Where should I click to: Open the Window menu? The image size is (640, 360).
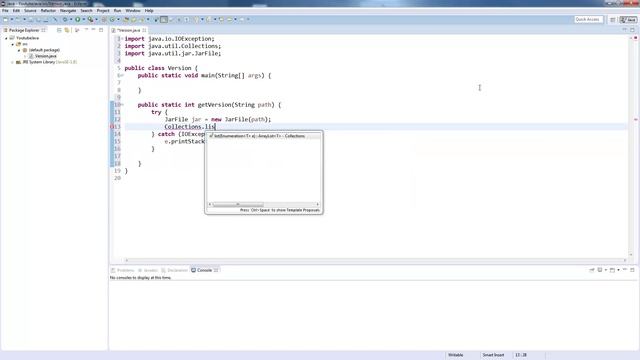[133, 11]
